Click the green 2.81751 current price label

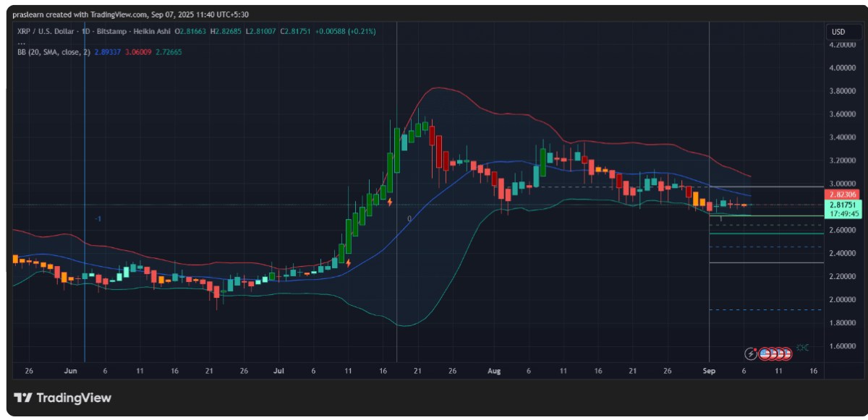click(x=842, y=205)
